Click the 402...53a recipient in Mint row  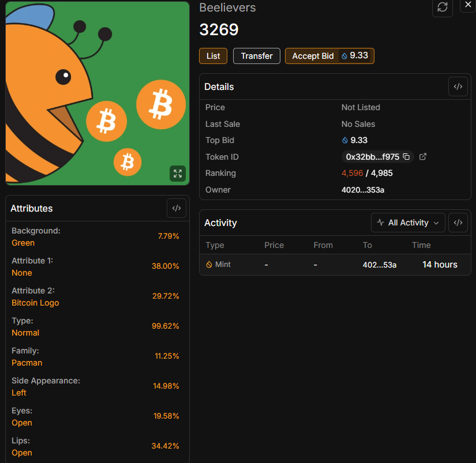[380, 265]
